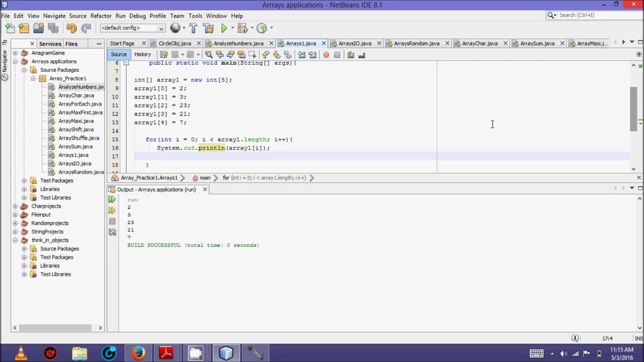Switch to the ArraysIO.java tab
The width and height of the screenshot is (644, 362).
(355, 43)
